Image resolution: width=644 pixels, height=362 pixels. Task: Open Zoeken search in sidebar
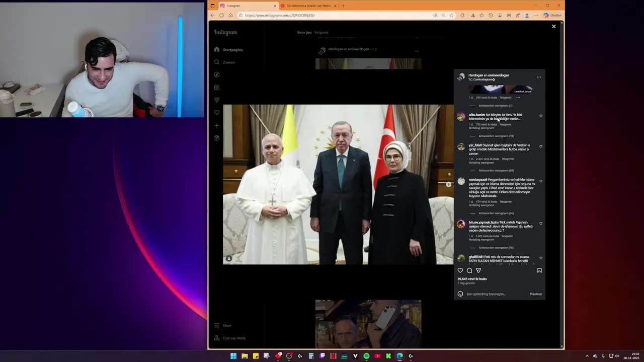224,62
